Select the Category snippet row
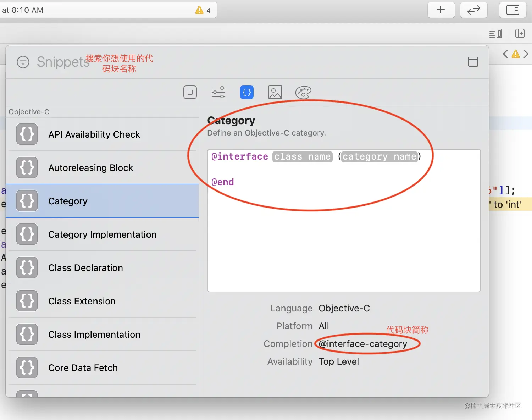Screen dimensions: 532x420 (x=102, y=201)
